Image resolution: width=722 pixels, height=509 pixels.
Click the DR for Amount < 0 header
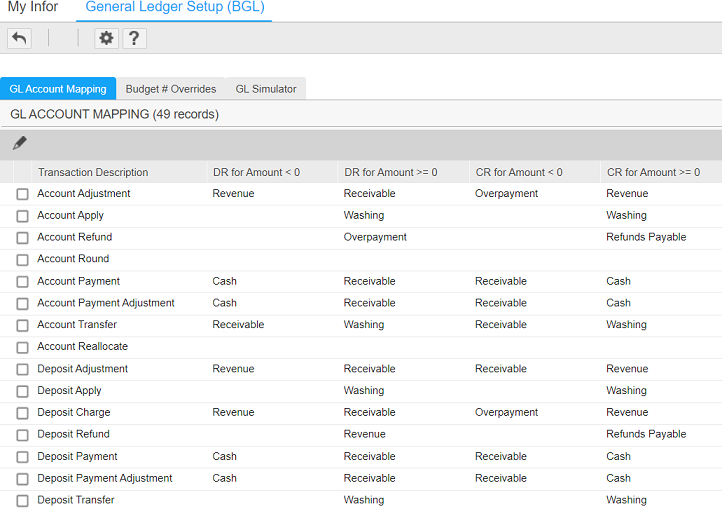tap(256, 172)
